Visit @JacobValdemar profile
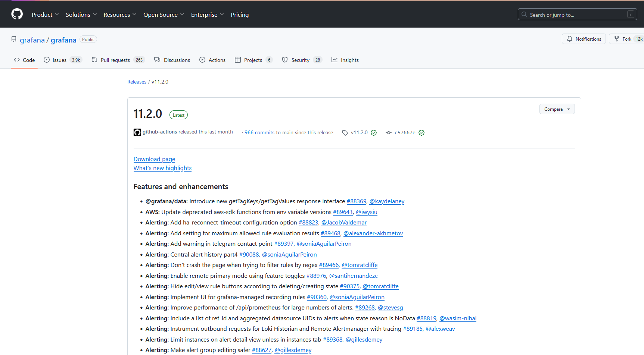 [344, 223]
